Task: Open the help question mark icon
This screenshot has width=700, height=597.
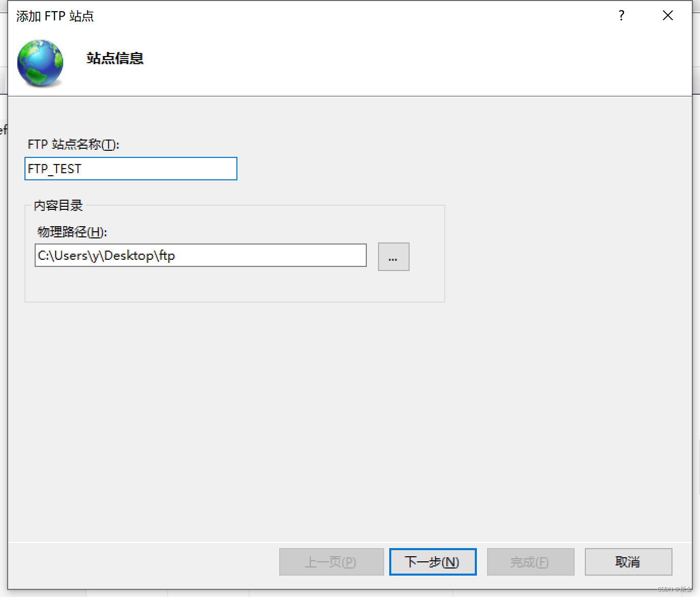Action: coord(621,16)
